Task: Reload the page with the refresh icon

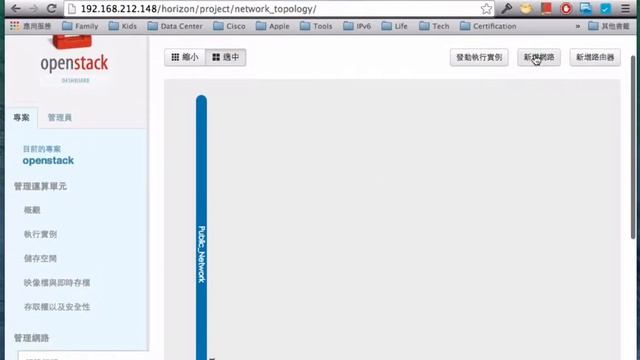Action: 51,9
